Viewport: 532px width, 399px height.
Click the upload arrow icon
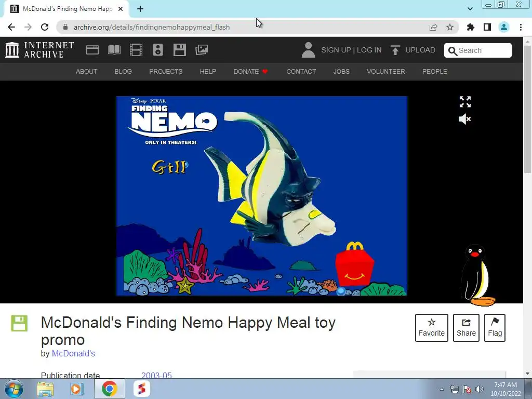coord(395,50)
